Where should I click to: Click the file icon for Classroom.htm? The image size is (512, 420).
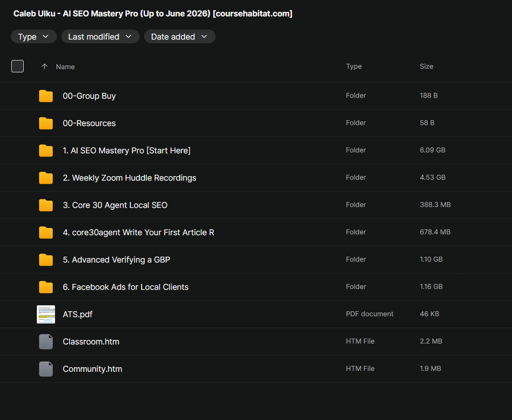[46, 342]
